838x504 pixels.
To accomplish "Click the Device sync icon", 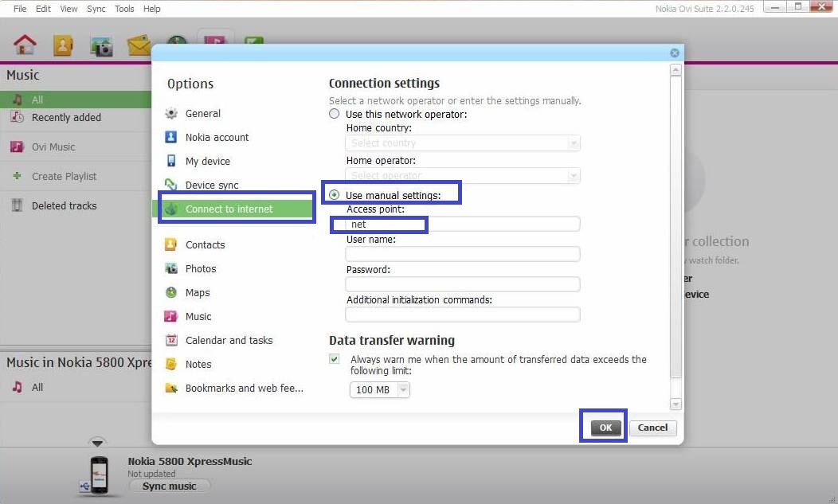I will click(x=171, y=185).
